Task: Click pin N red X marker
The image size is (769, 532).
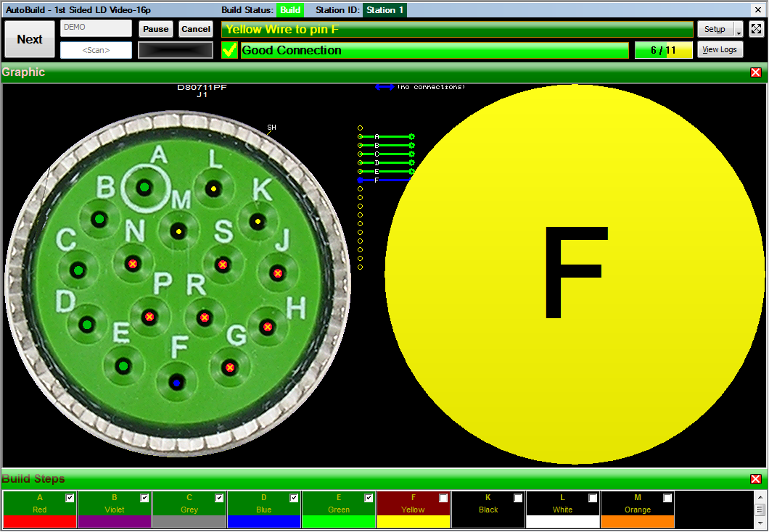Action: click(x=132, y=264)
